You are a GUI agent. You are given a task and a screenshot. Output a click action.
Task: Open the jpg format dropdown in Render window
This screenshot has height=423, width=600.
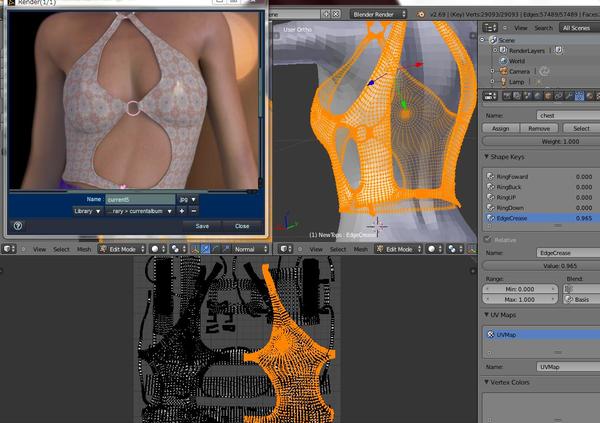coord(188,199)
